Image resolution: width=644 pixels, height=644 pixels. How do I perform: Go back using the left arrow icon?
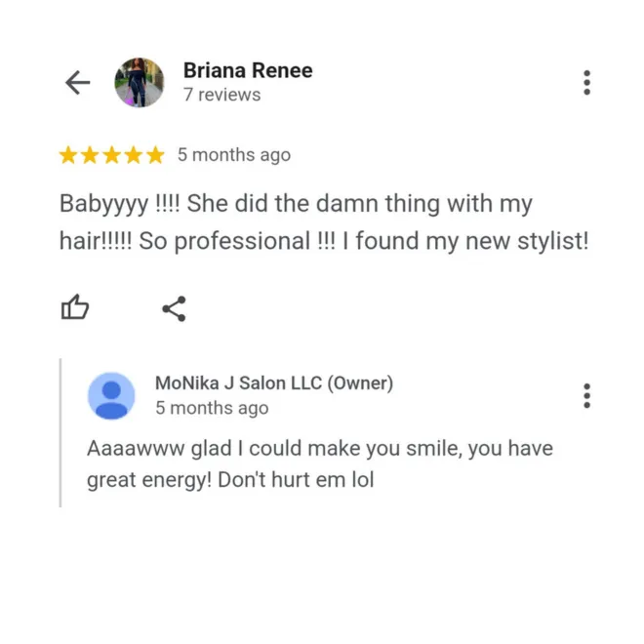(78, 83)
